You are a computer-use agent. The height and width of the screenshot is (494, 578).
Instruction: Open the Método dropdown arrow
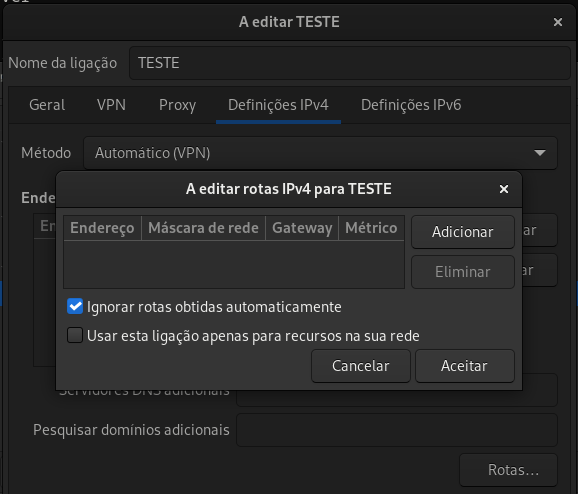click(x=540, y=153)
